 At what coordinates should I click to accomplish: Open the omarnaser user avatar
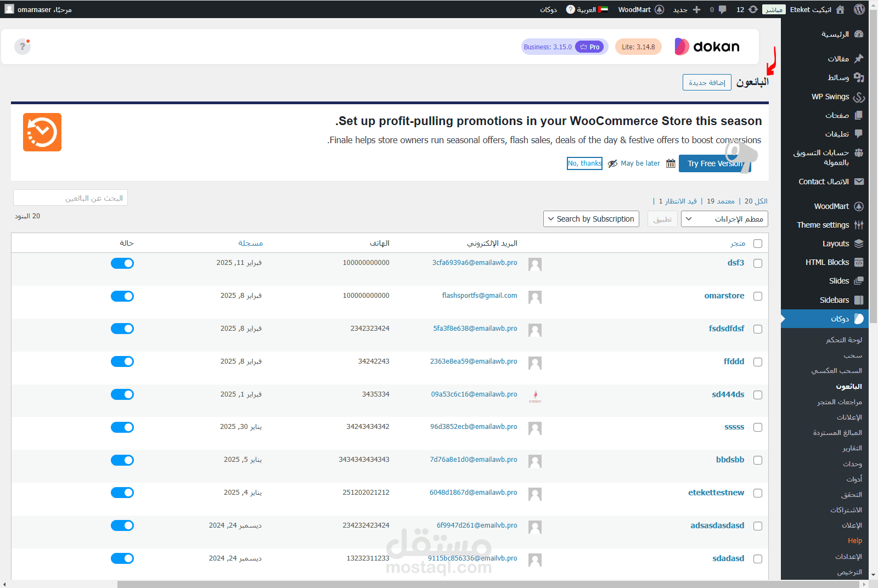(9, 9)
